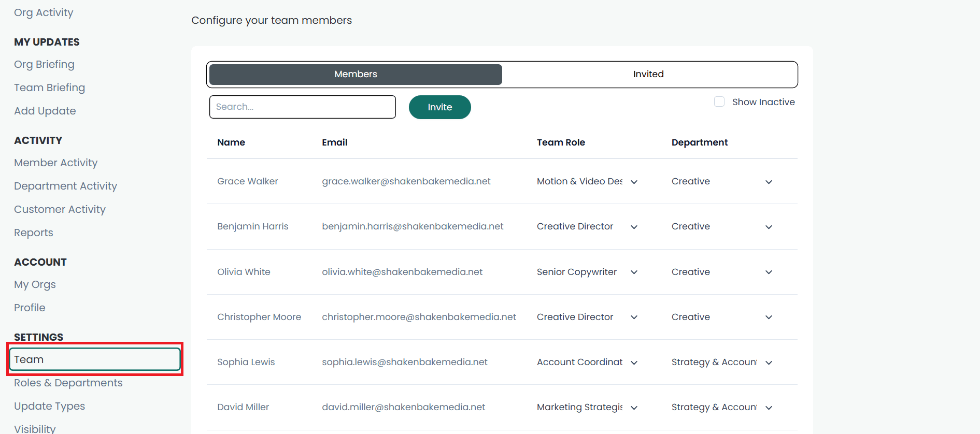Click email david.miller@shakenbakemedia.net
The height and width of the screenshot is (434, 980).
404,407
